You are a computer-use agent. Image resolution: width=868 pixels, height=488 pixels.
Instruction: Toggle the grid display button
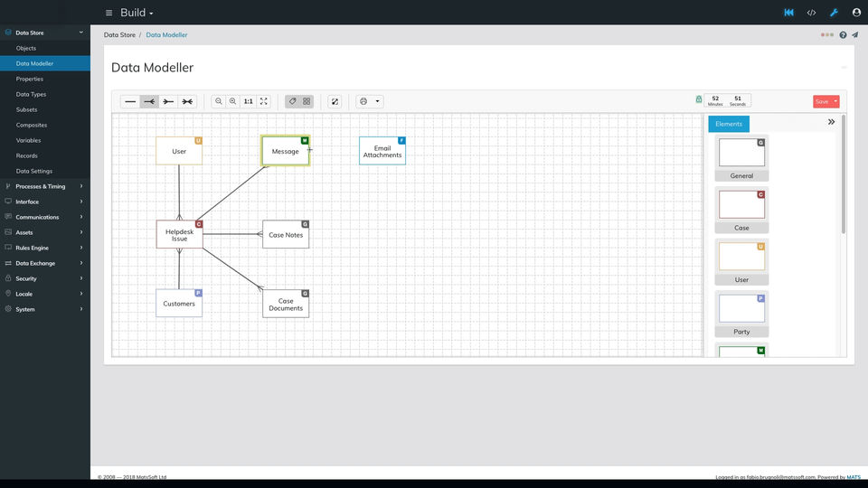307,102
